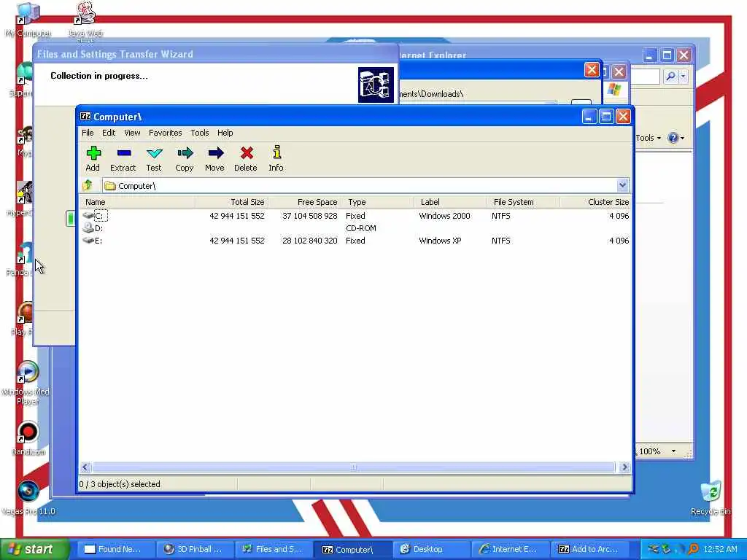Switch to Internet Explorer taskbar button
This screenshot has width=747, height=560.
[510, 549]
